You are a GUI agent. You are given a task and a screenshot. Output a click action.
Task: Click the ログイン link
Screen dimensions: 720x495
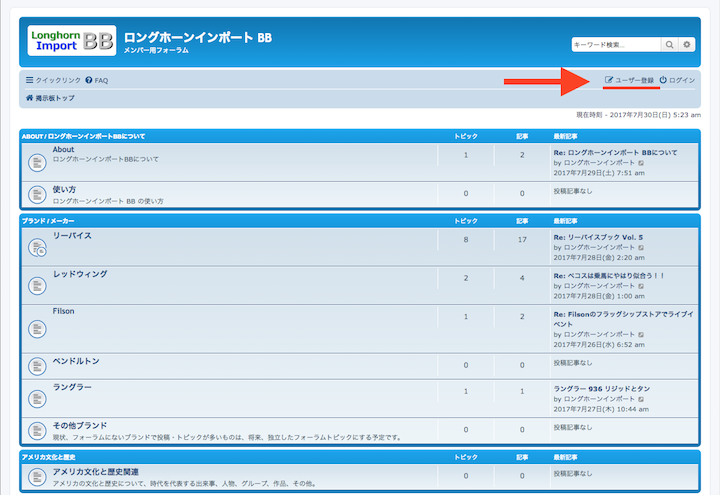coord(677,80)
